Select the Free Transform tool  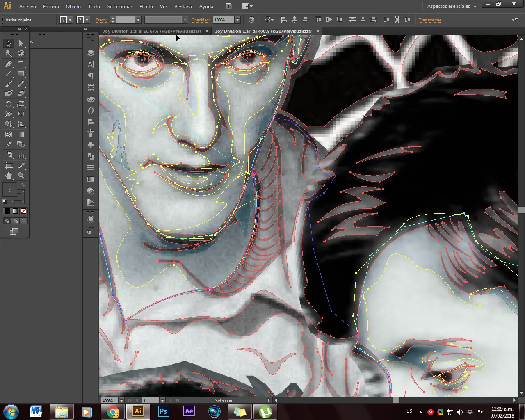[21, 114]
